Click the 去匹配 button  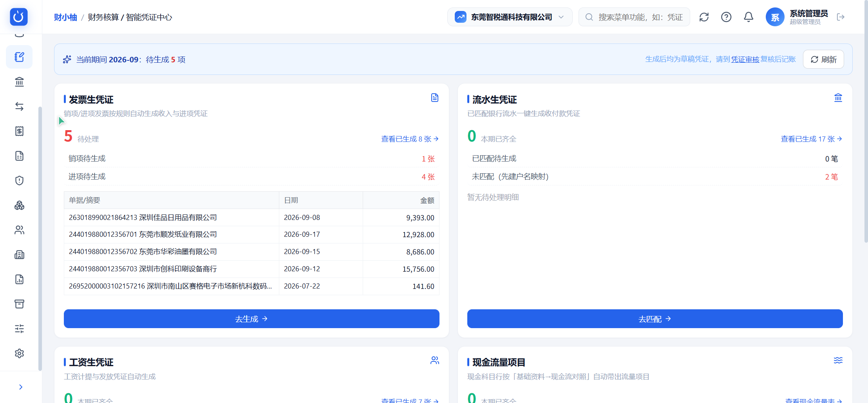pyautogui.click(x=655, y=319)
